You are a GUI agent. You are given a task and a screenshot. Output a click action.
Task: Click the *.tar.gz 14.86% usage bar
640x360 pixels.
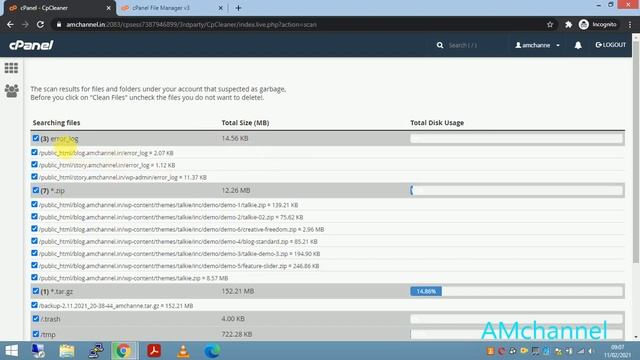(426, 291)
